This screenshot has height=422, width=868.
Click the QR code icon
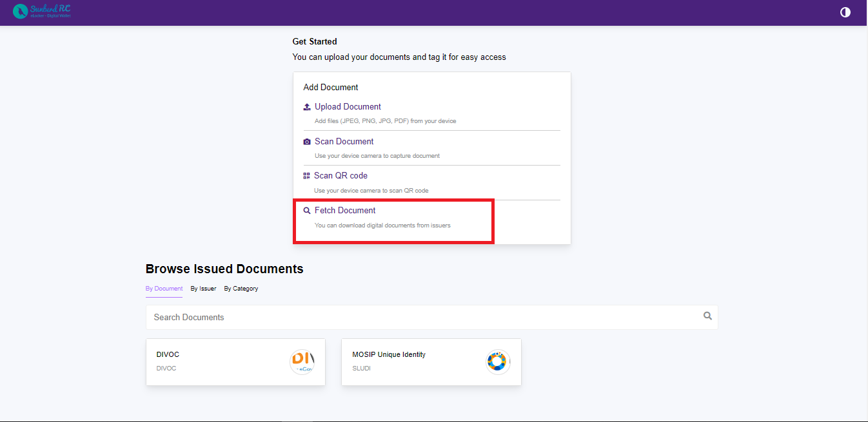(307, 176)
